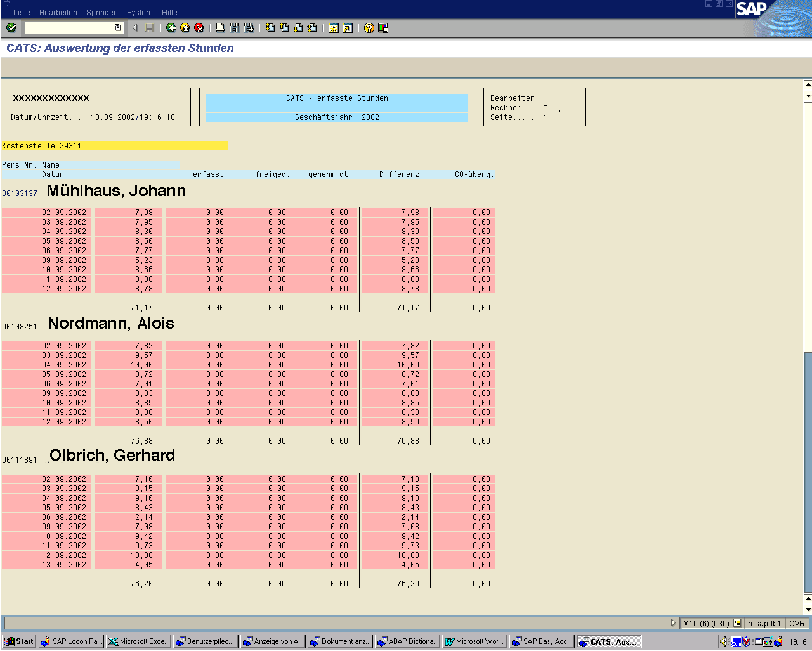812x651 pixels.
Task: Click the Save diskette icon
Action: click(x=150, y=28)
